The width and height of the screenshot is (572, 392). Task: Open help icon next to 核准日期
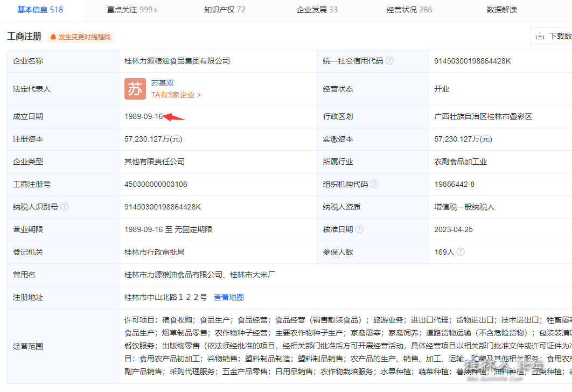[x=359, y=229]
